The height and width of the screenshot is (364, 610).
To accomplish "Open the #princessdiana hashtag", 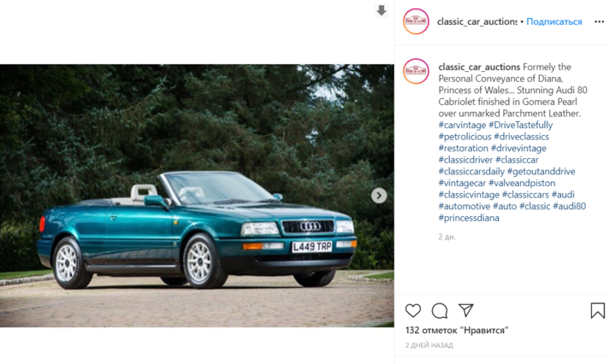I will [x=469, y=218].
